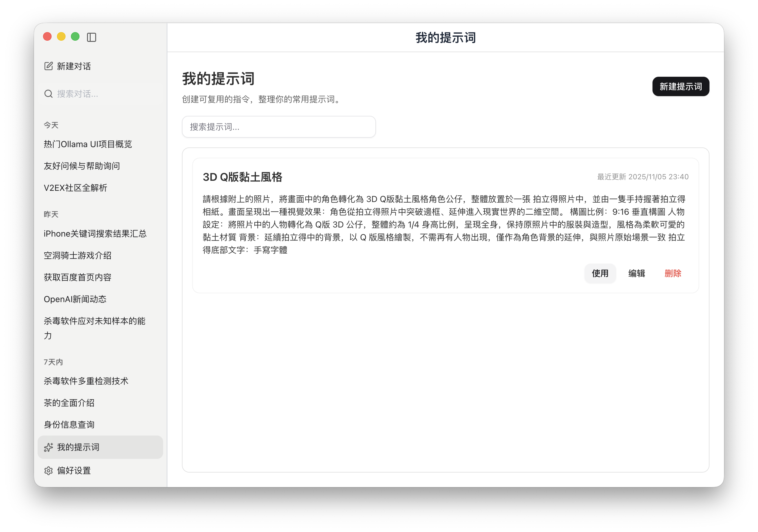Click the sparkle icon next to 我的提示词
This screenshot has width=758, height=532.
(x=49, y=447)
